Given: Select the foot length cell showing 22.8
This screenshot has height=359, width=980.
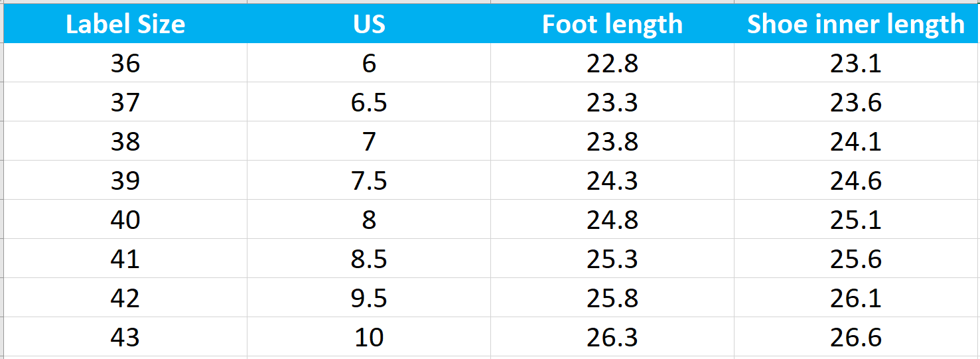Looking at the screenshot, I should [x=612, y=64].
